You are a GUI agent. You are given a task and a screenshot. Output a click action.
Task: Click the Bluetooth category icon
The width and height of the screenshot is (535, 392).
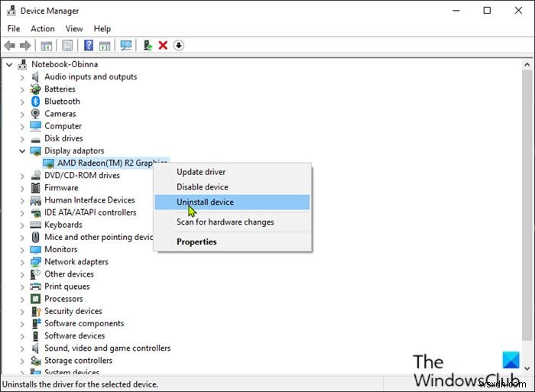(x=35, y=102)
